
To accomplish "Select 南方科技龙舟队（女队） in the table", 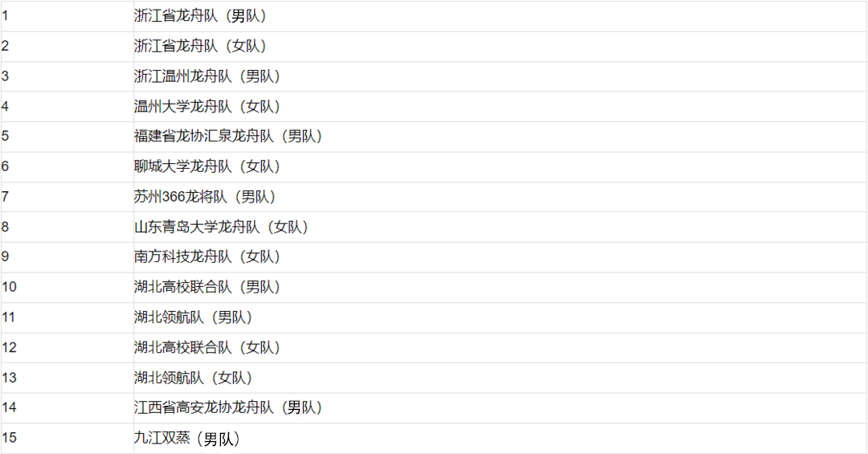I will [x=207, y=257].
